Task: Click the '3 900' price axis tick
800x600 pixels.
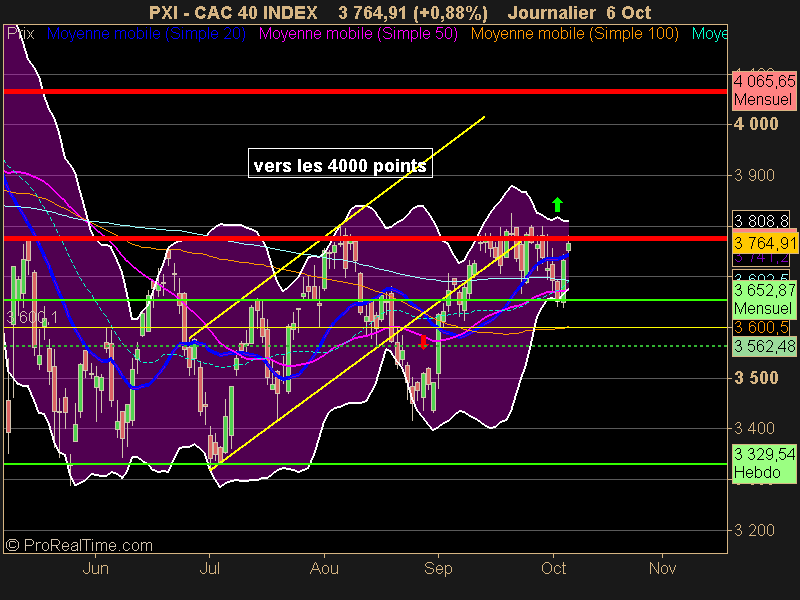Action: [754, 176]
